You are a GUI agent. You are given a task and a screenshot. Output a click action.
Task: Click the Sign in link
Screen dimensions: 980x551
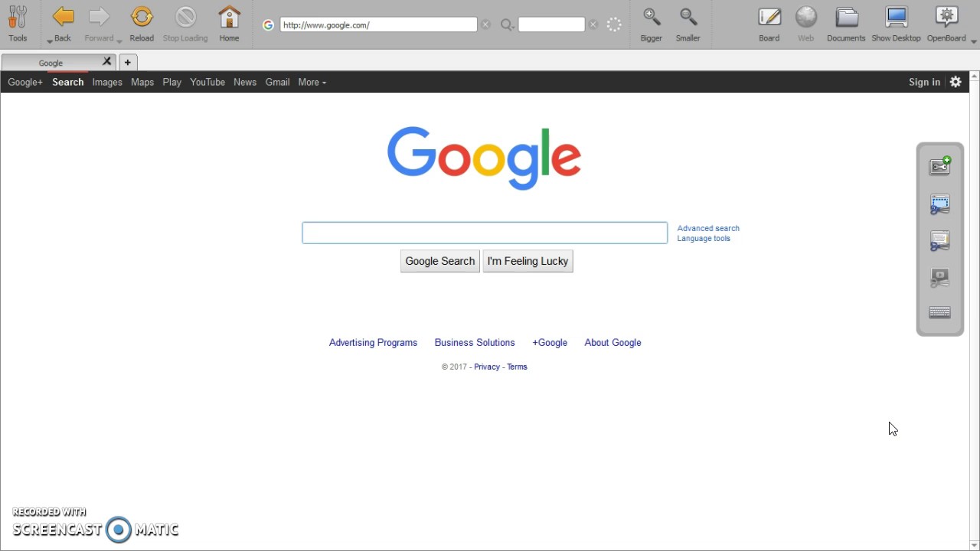click(924, 82)
